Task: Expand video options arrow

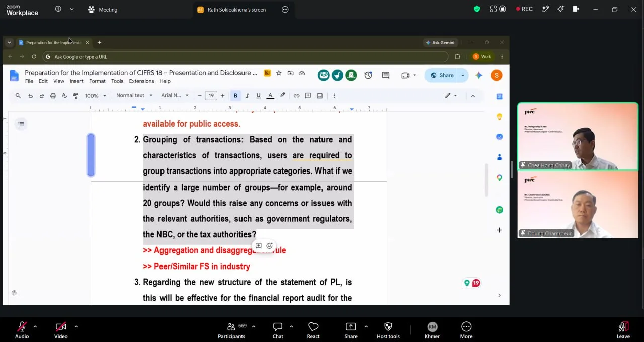Action: tap(76, 326)
